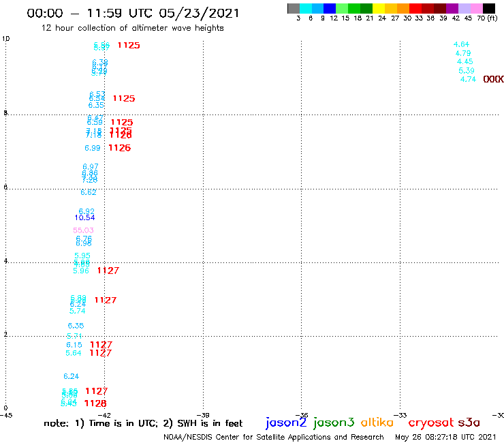Click the 1127 time label beside 6.15
504x443 pixels.
coord(101,345)
